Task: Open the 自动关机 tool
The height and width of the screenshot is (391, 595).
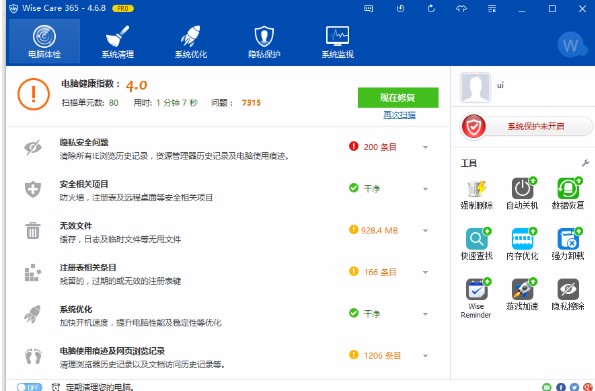Action: pyautogui.click(x=522, y=194)
